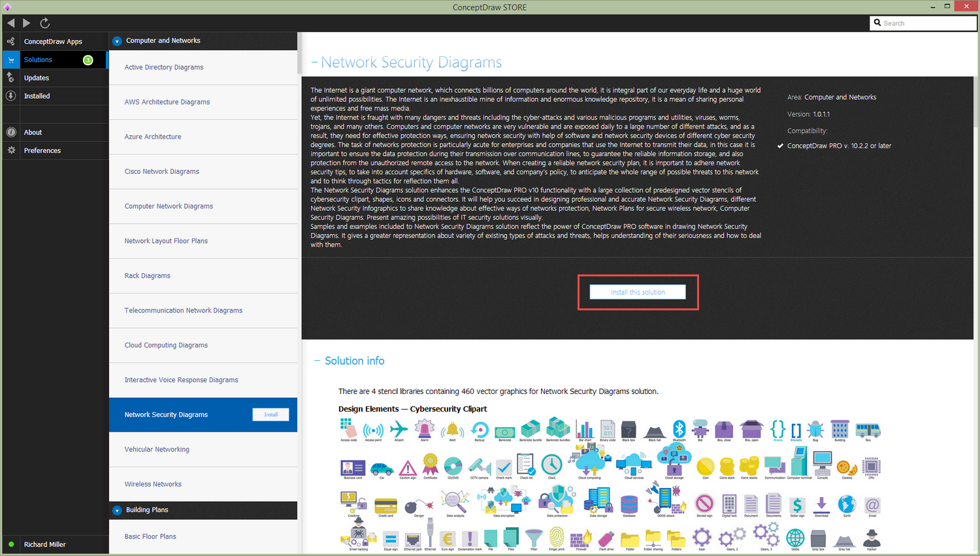The width and height of the screenshot is (980, 556).
Task: Click the Finger print clipart
Action: [557, 538]
